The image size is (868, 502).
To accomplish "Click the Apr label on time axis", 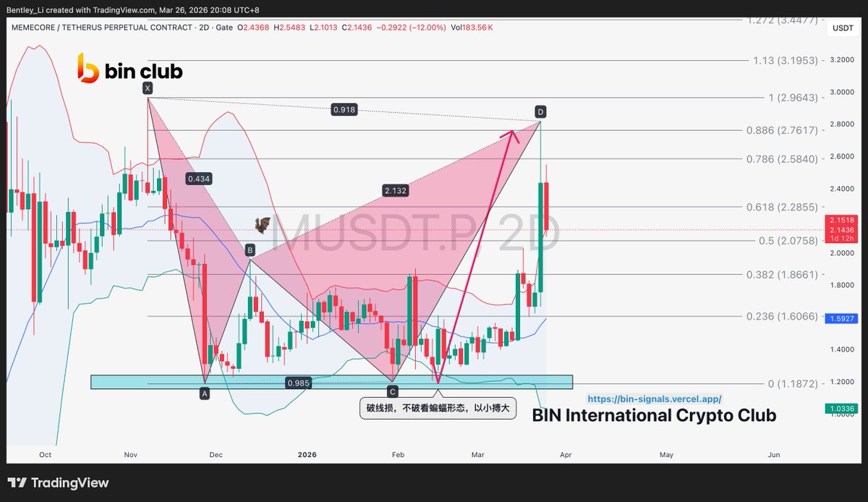I will pos(566,455).
